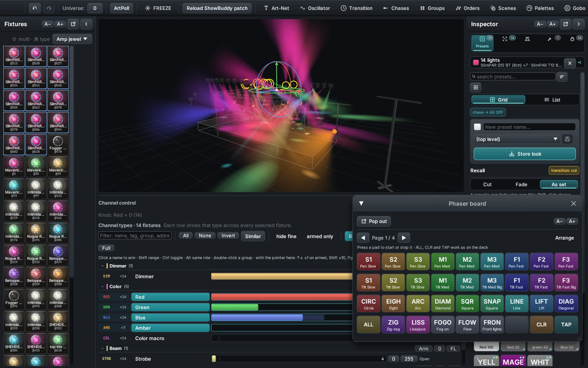This screenshot has width=588, height=368.
Task: Open the Scenes menu item
Action: [503, 8]
